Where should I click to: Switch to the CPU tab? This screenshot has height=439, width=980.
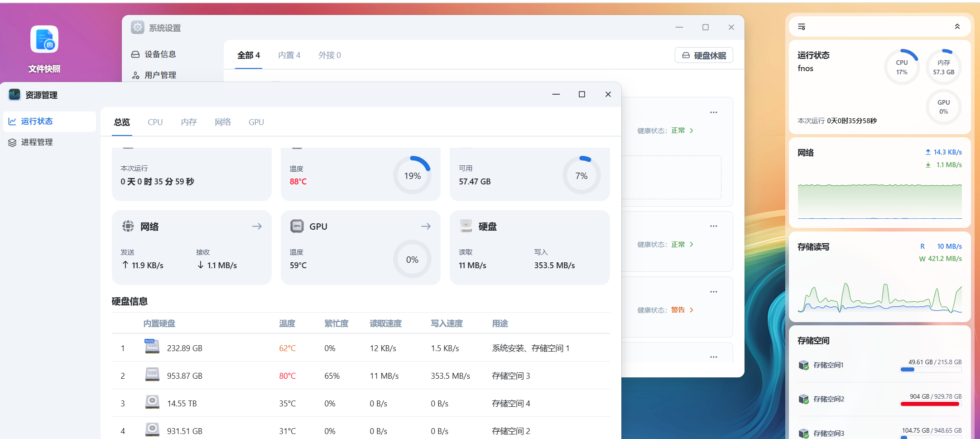155,122
